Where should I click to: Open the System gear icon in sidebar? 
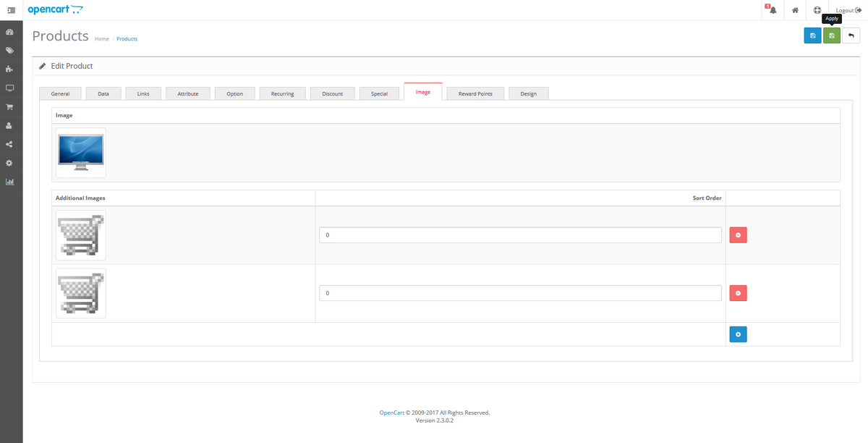tap(10, 163)
